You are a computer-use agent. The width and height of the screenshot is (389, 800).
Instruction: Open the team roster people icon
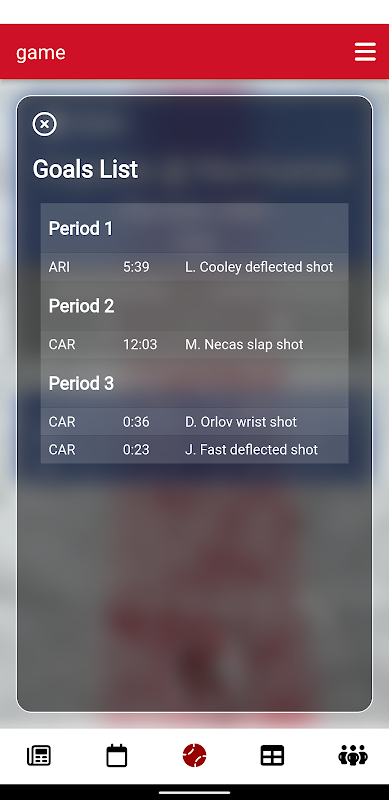[x=353, y=756]
